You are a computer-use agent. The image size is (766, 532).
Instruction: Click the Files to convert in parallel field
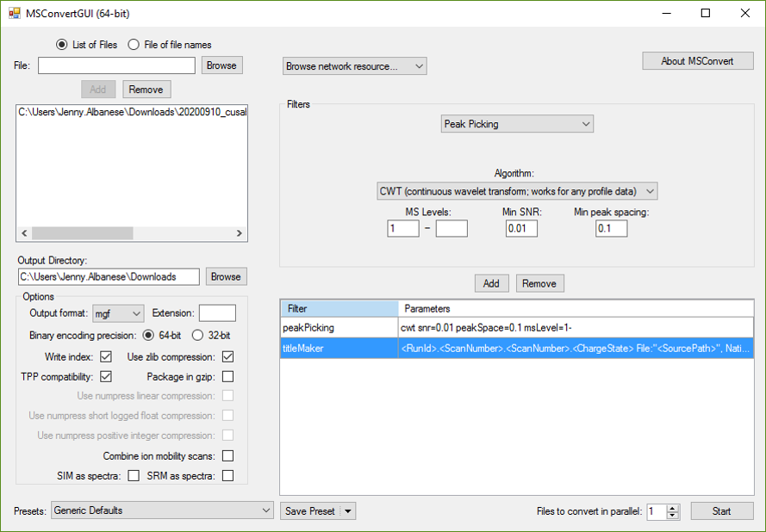tap(657, 511)
